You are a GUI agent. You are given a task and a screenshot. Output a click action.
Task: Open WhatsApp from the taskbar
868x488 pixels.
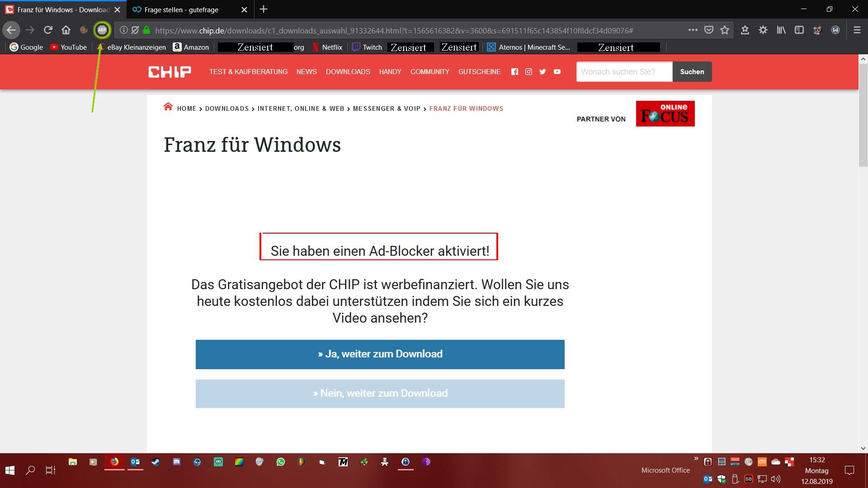281,462
